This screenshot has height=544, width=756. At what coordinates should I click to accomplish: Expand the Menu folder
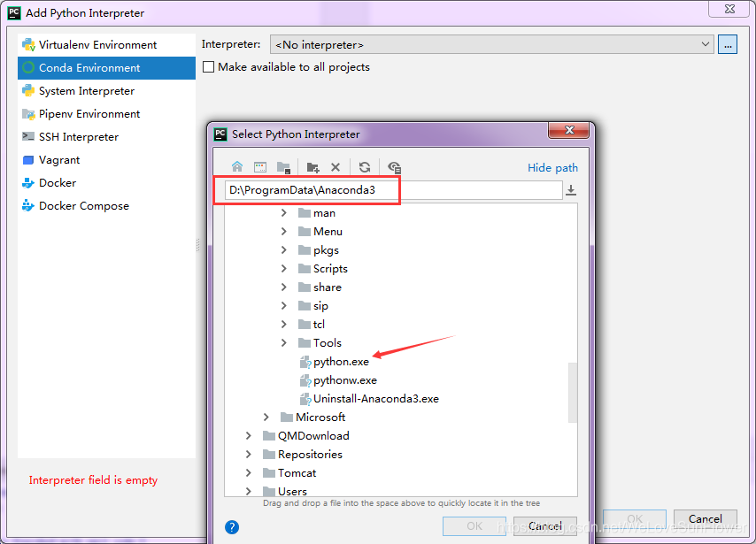pos(284,231)
